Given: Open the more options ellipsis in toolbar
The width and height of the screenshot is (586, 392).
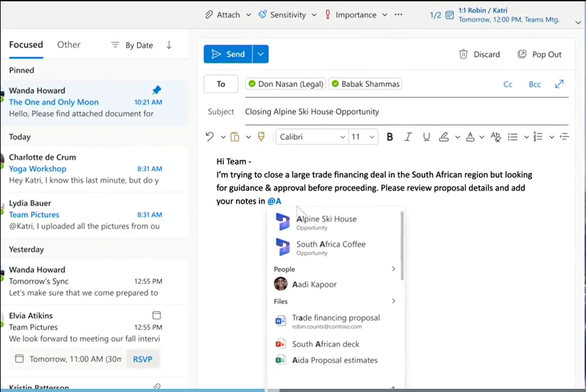Looking at the screenshot, I should 399,15.
